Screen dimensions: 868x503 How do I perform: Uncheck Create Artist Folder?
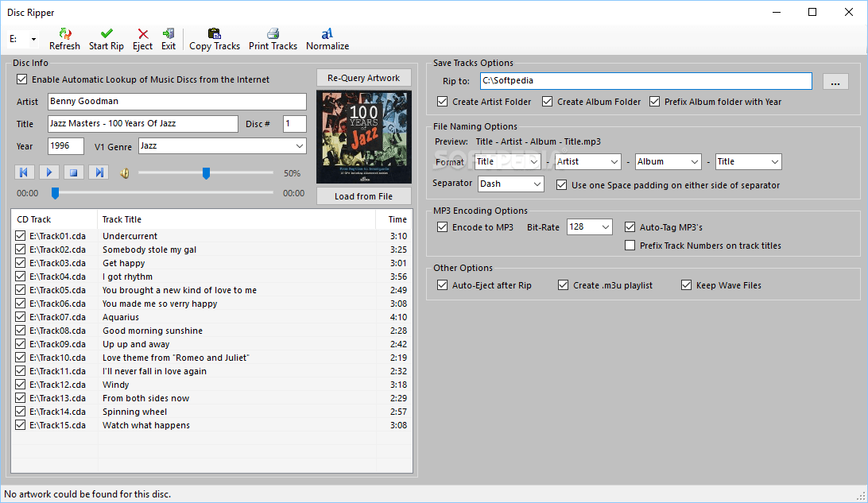(x=442, y=102)
